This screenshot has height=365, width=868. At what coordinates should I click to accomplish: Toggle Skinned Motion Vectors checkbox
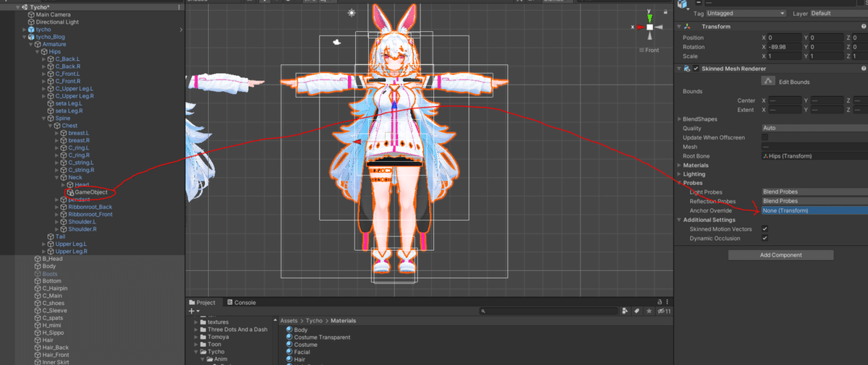click(x=765, y=228)
